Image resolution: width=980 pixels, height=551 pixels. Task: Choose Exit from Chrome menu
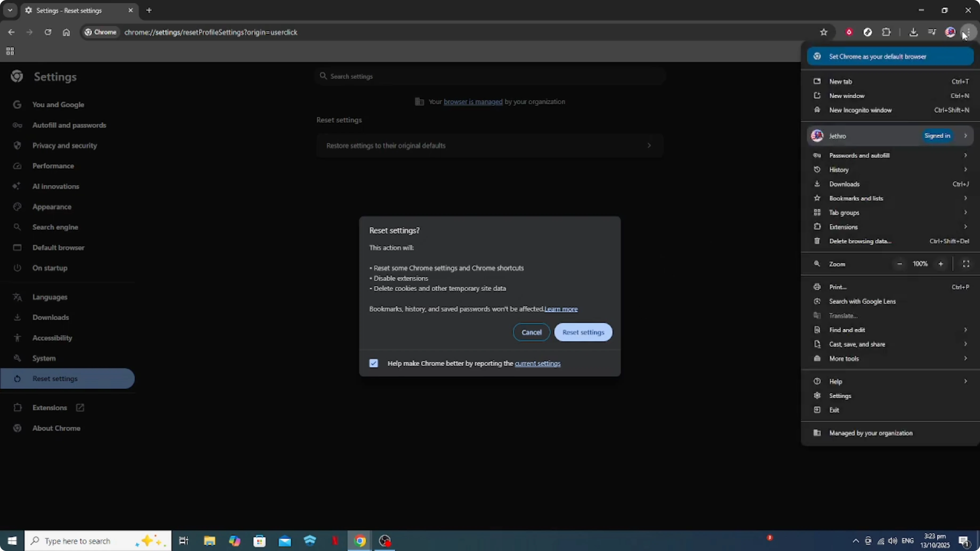click(890, 410)
